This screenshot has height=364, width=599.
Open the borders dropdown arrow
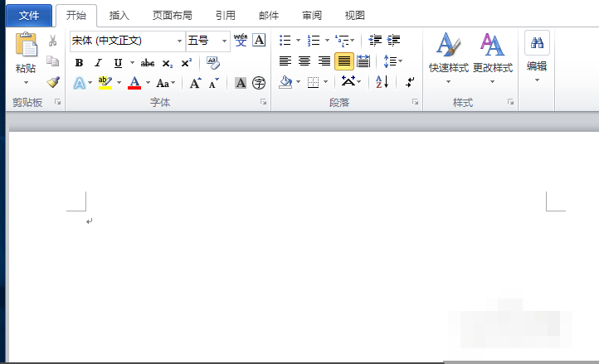[325, 82]
